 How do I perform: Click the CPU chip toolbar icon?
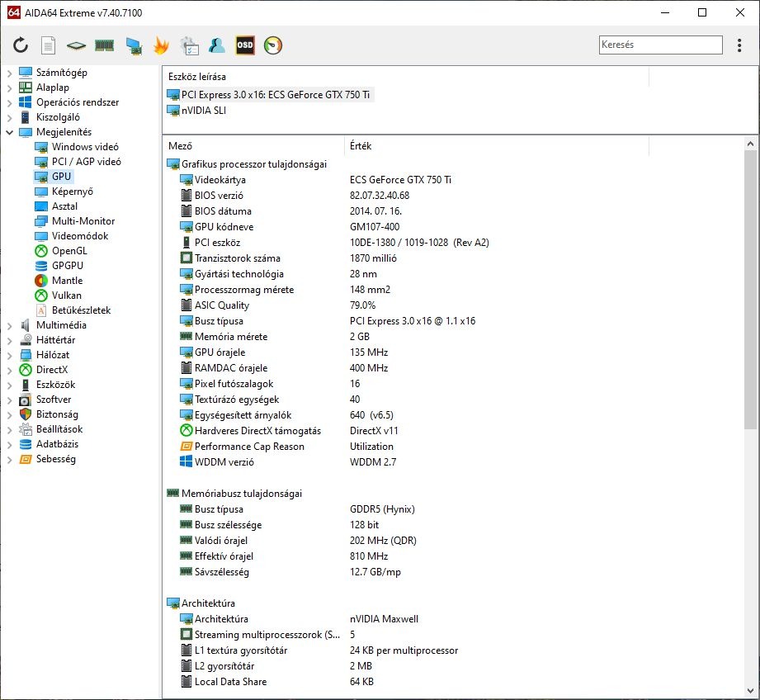click(76, 45)
